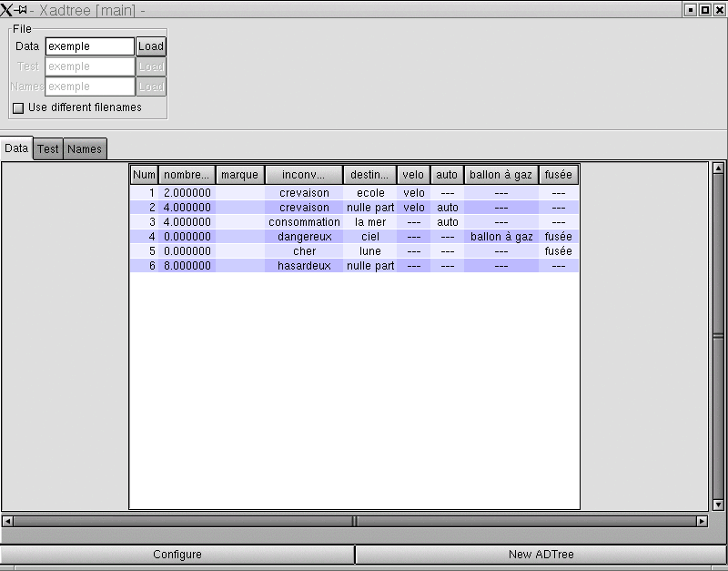Select cher cell in row 5

pos(304,251)
